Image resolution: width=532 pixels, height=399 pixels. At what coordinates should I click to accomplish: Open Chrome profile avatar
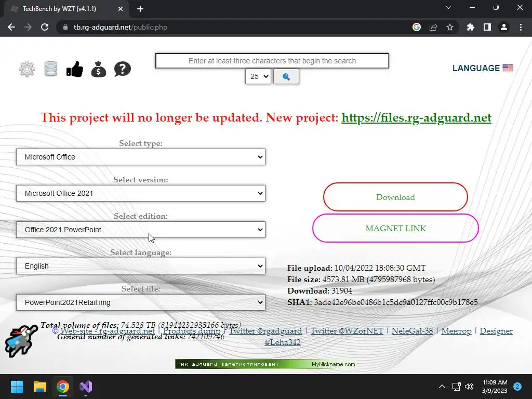coord(504,27)
